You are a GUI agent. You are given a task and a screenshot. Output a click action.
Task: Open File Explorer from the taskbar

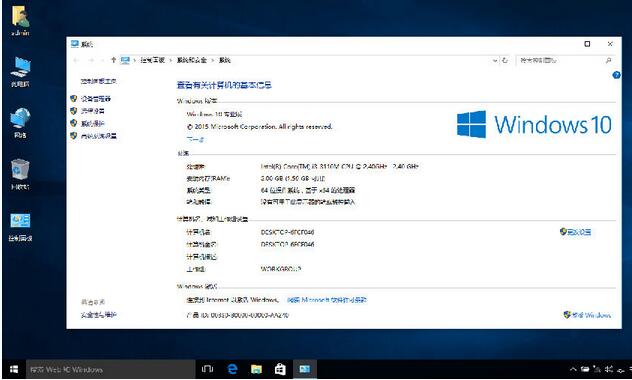(256, 369)
